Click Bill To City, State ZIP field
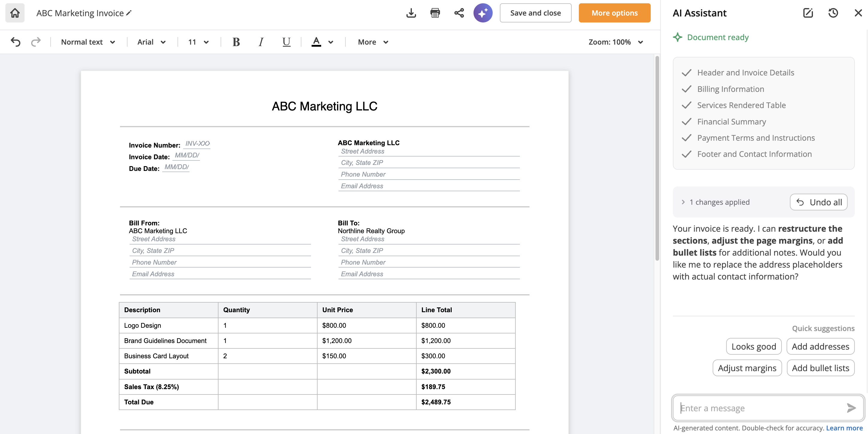The image size is (868, 434). coord(429,251)
